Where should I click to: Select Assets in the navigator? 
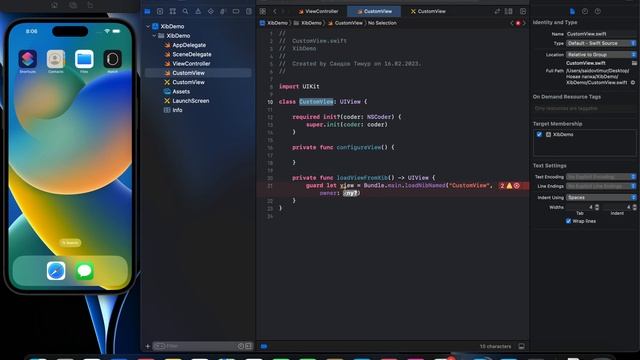tap(181, 92)
